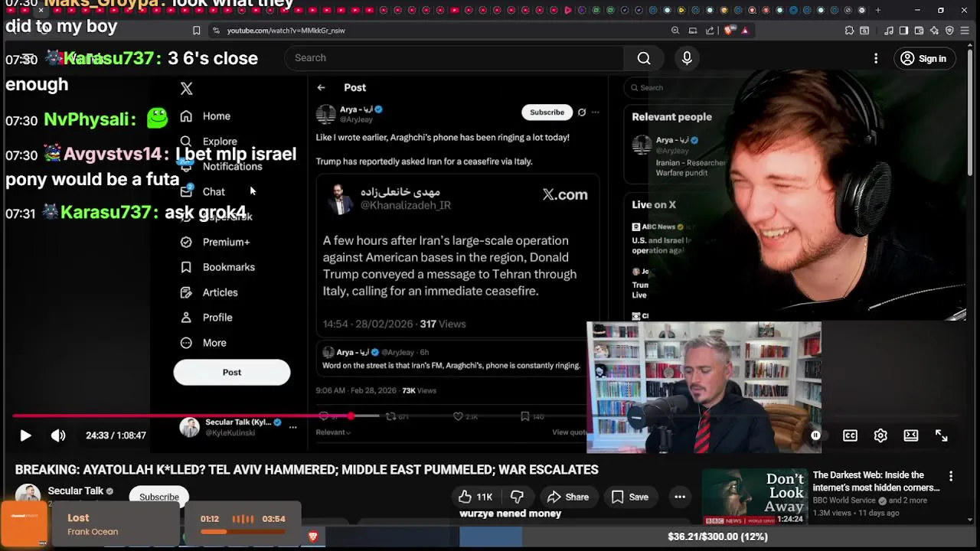Save the video to a playlist

coord(630,497)
